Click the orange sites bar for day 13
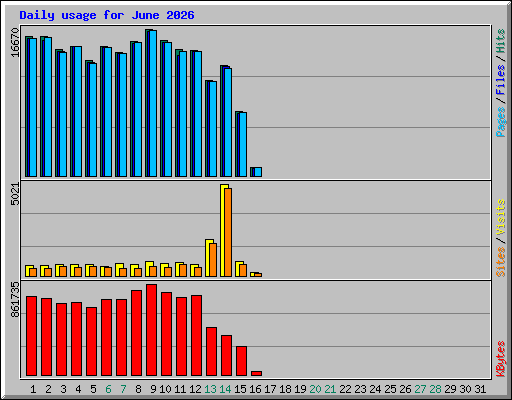The image size is (512, 400). 213,260
